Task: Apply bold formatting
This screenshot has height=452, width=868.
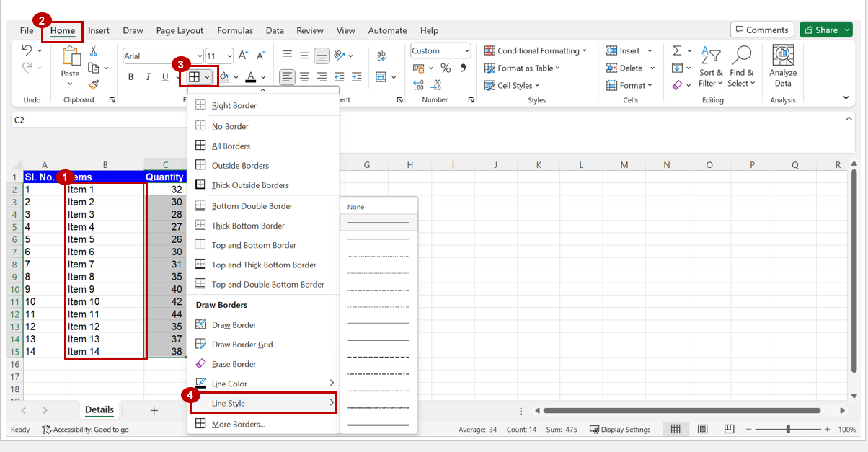Action: pyautogui.click(x=131, y=76)
